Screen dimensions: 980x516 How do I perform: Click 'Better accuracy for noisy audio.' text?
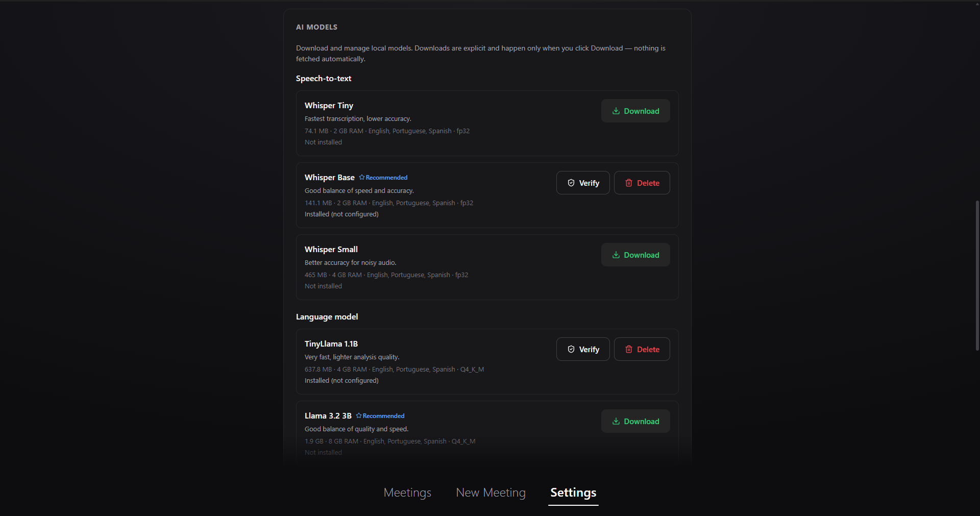tap(351, 262)
